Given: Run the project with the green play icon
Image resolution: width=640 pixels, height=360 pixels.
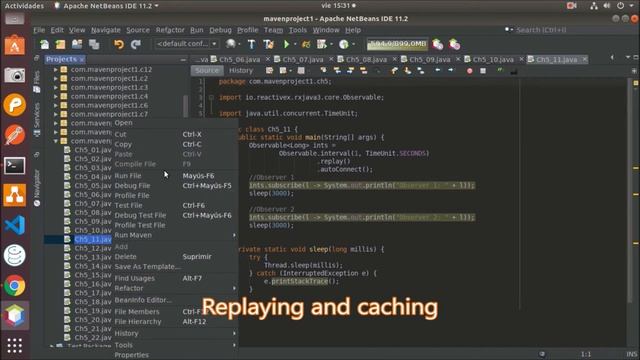Looking at the screenshot, I should pyautogui.click(x=287, y=44).
